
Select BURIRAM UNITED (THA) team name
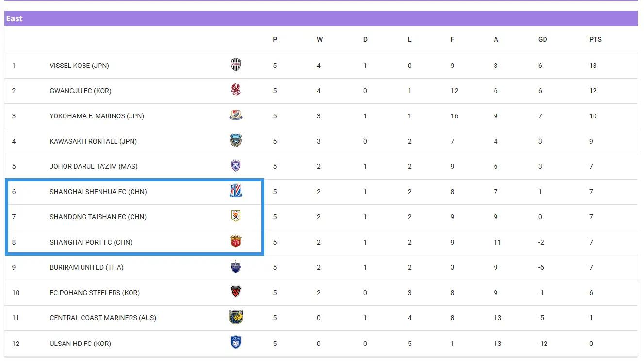click(86, 267)
